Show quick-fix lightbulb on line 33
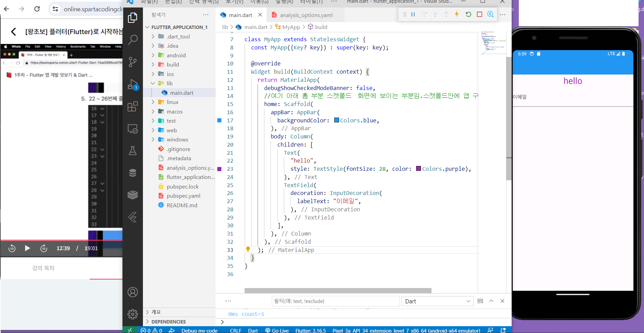This screenshot has width=644, height=333. point(248,249)
